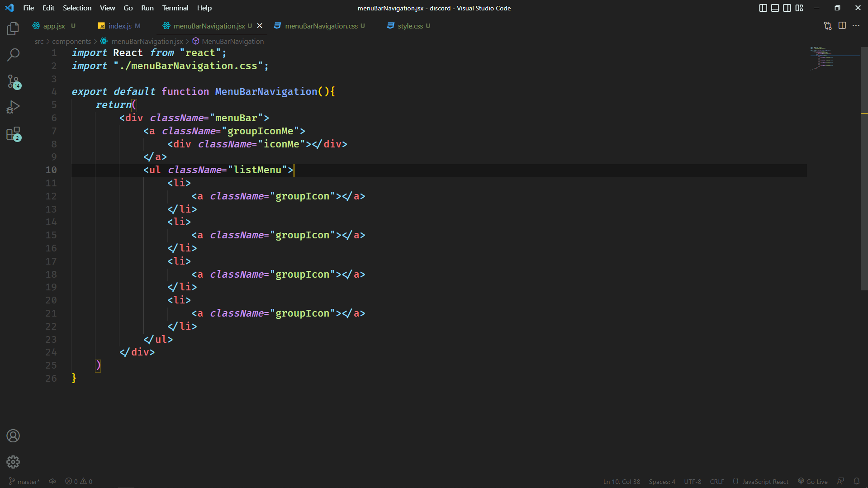
Task: Open the Accounts menu
Action: pos(13,436)
